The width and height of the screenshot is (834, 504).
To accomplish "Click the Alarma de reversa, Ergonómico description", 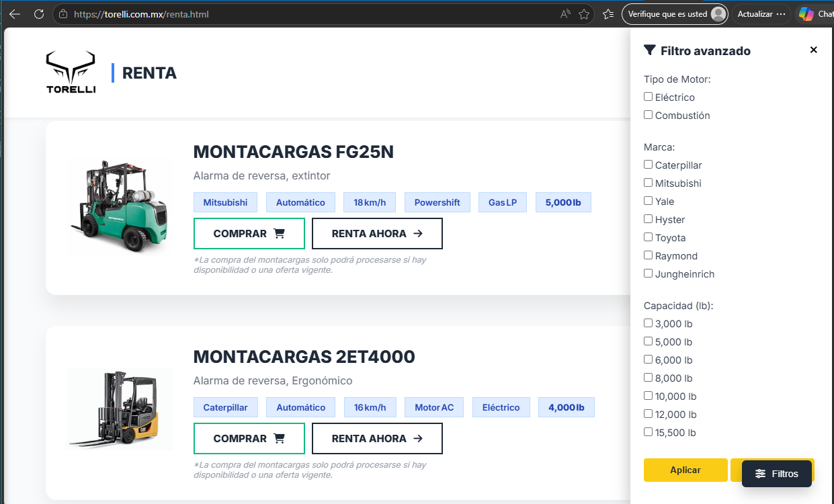I will [273, 380].
